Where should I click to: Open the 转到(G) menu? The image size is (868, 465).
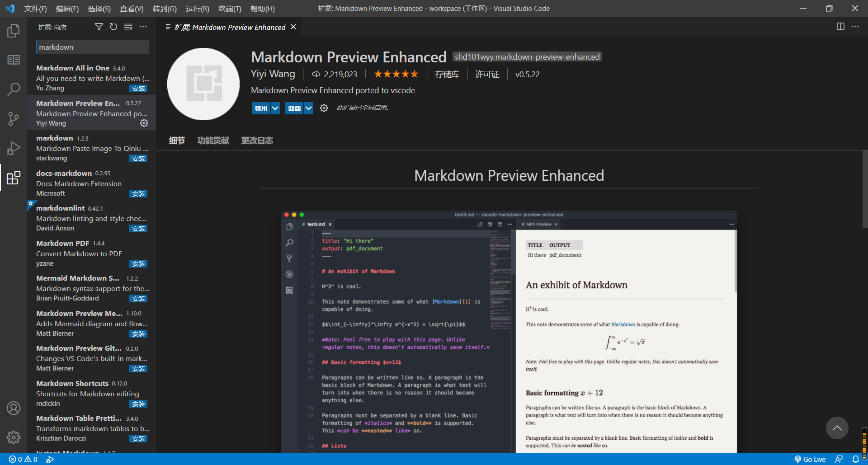tap(165, 9)
